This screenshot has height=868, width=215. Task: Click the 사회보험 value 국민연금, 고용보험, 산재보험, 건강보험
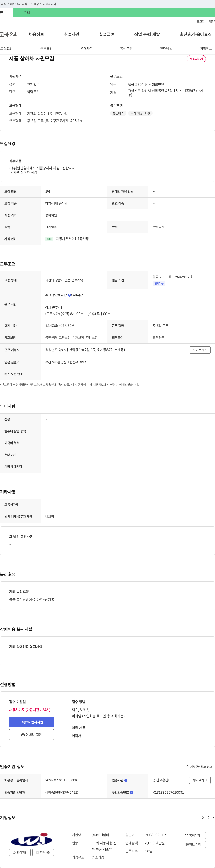point(71,338)
